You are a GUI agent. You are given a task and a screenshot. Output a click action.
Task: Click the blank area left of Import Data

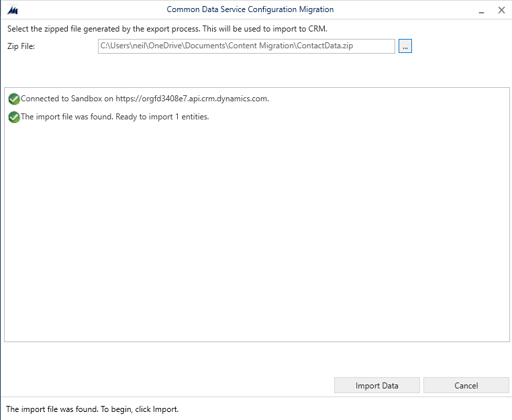pos(168,385)
